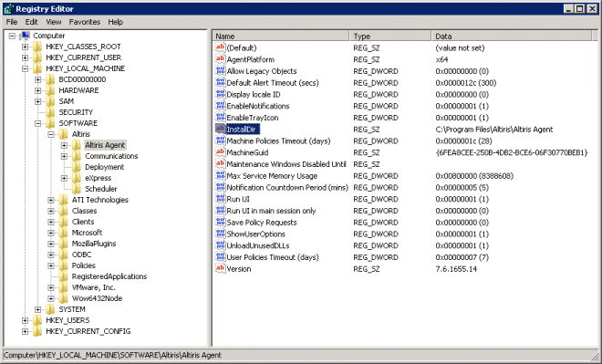Click the ShowUserOptions DWORD icon
The width and height of the screenshot is (602, 364).
click(220, 234)
